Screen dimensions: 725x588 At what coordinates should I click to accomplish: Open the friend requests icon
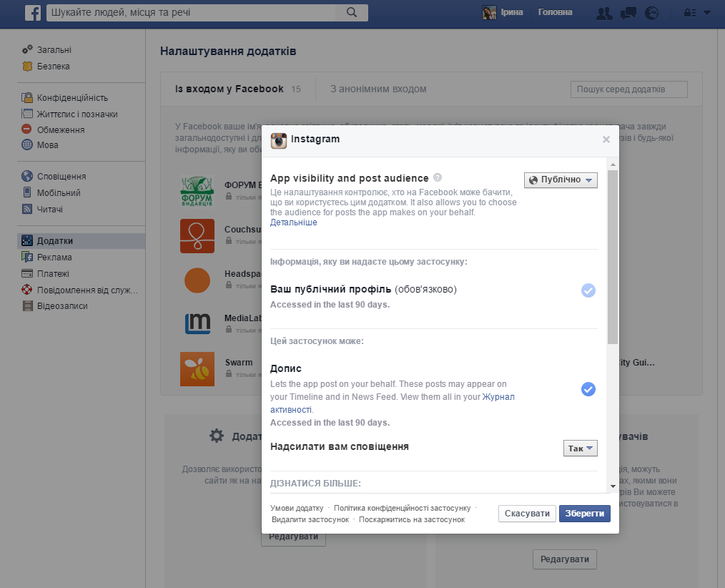click(604, 13)
